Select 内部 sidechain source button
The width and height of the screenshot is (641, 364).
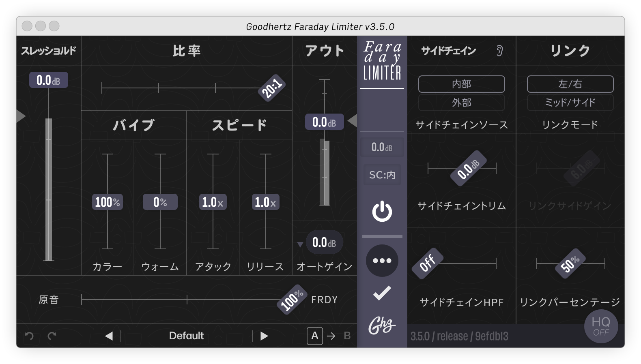tap(461, 84)
